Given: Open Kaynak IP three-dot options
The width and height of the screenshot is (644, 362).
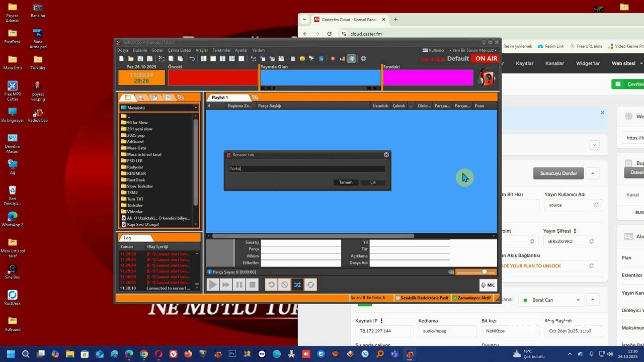Looking at the screenshot, I should tap(381, 321).
